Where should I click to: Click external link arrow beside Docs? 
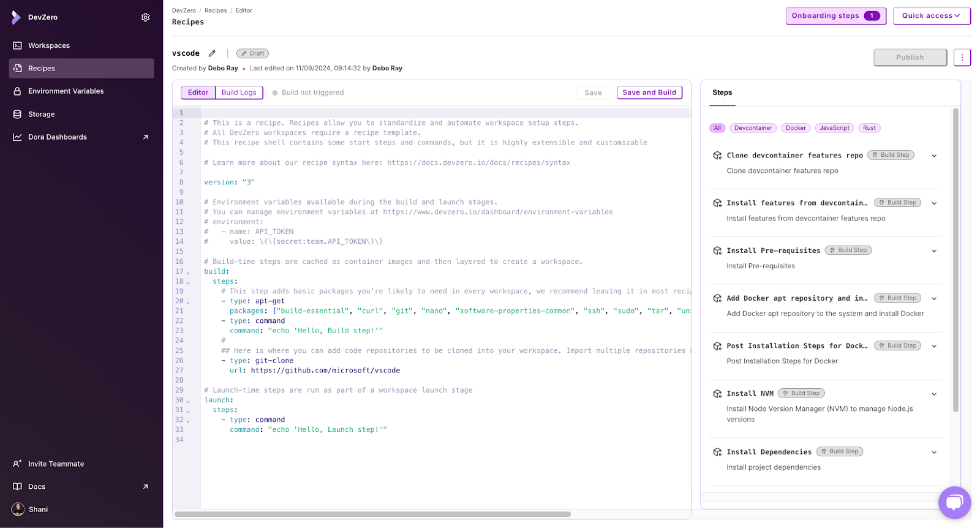(x=146, y=486)
